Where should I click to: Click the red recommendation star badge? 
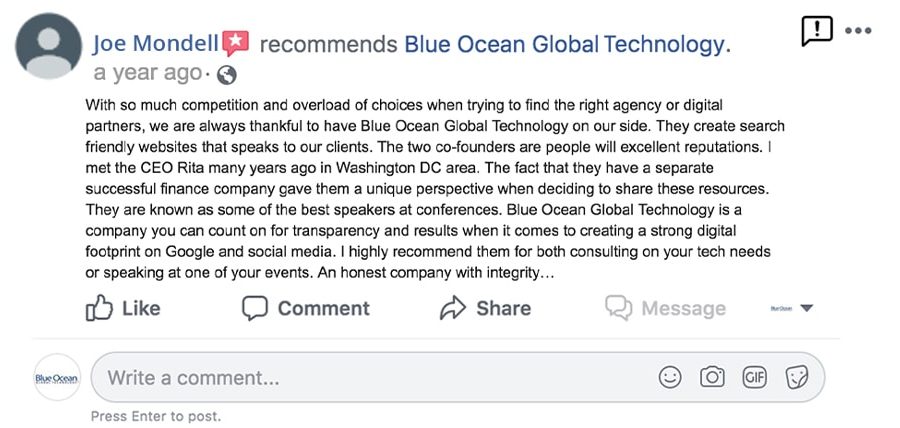tap(236, 44)
